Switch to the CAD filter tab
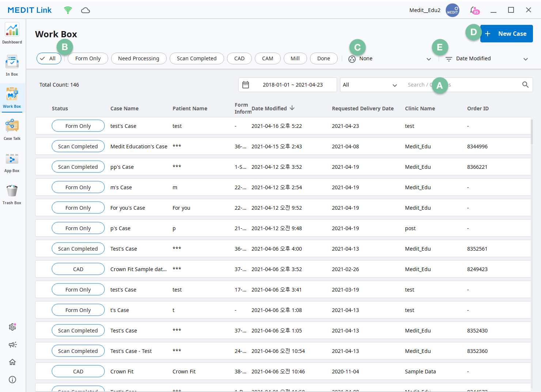The image size is (541, 392). pyautogui.click(x=239, y=58)
